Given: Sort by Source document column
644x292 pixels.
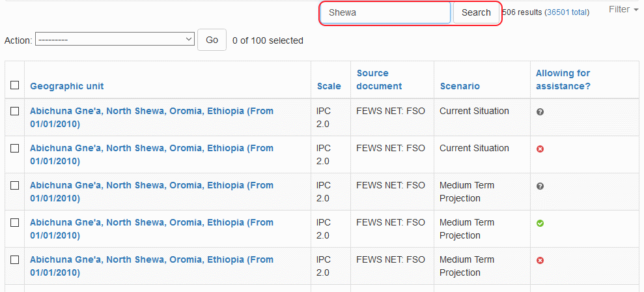Looking at the screenshot, I should 379,80.
